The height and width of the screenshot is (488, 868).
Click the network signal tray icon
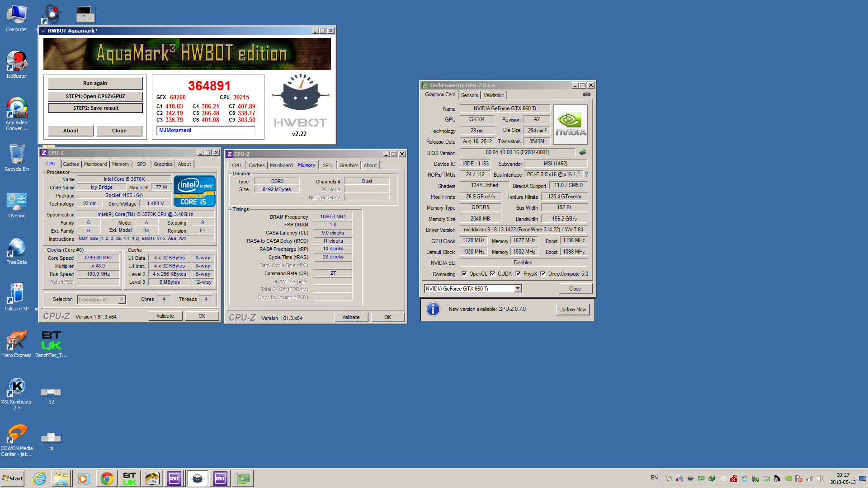click(x=810, y=479)
